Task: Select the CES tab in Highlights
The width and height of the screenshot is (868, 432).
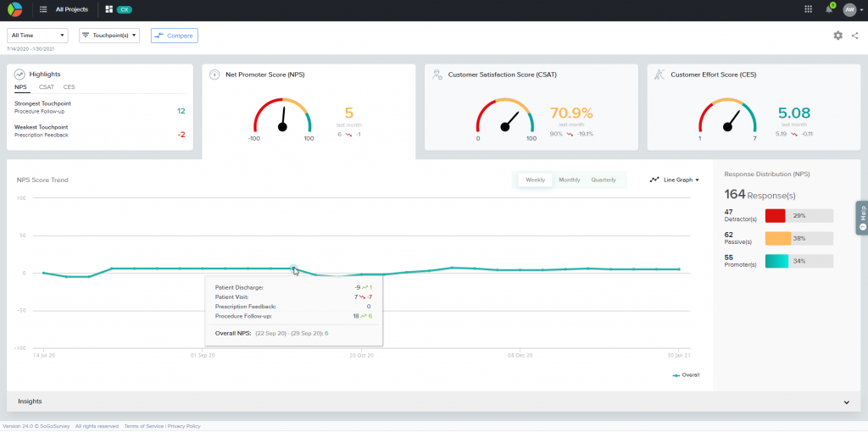Action: point(69,87)
